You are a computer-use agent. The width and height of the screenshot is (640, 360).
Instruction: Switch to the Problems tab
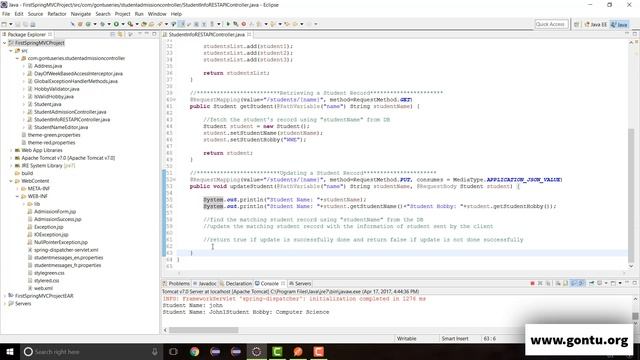click(176, 283)
